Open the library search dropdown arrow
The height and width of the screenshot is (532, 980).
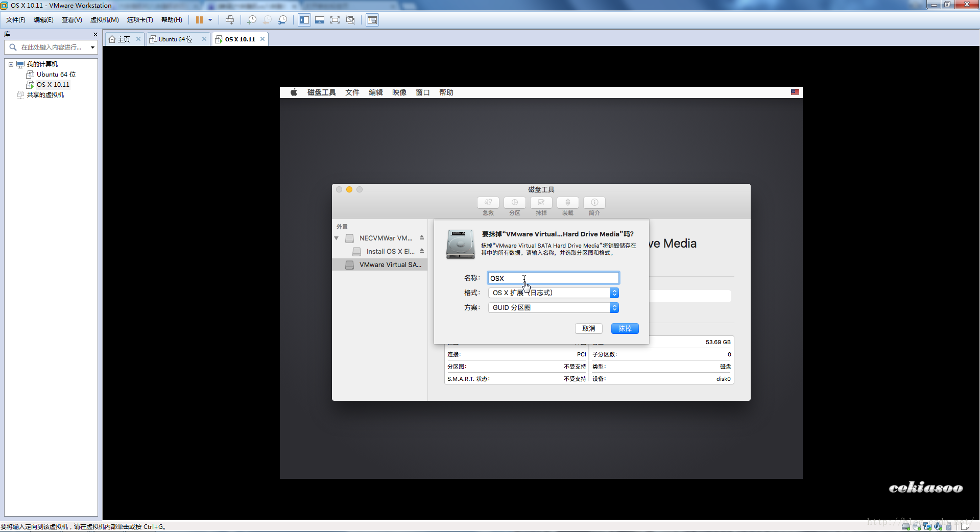(x=92, y=47)
